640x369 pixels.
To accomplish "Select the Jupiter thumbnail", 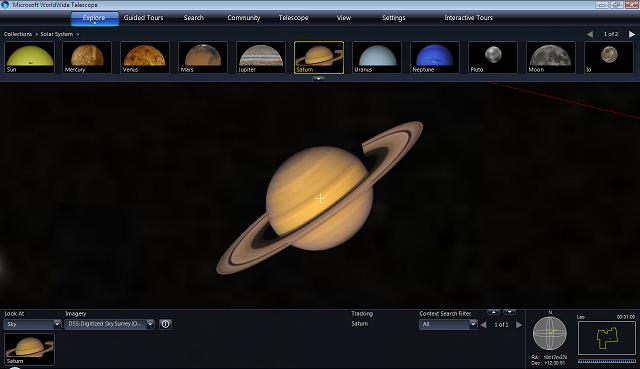I will click(x=261, y=57).
